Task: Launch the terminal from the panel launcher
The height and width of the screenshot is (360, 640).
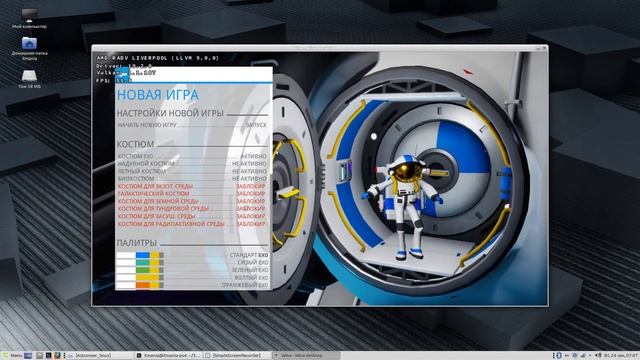Action: [x=48, y=356]
